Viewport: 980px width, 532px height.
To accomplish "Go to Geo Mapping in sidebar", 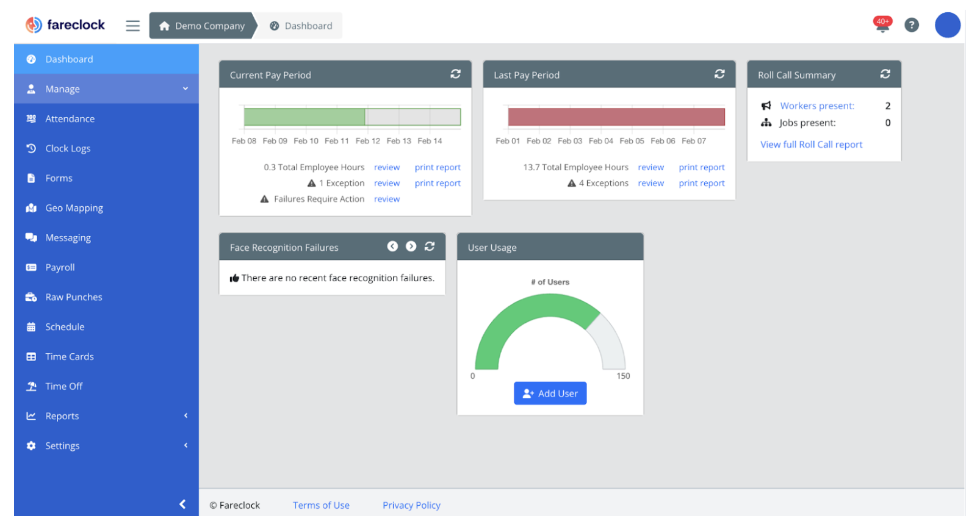I will pyautogui.click(x=74, y=208).
